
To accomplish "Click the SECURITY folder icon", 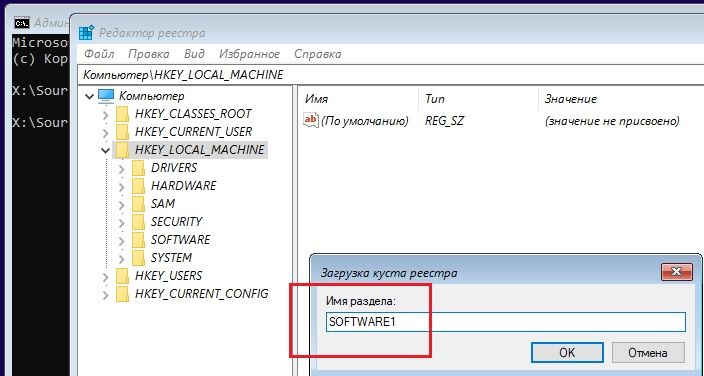I will [139, 222].
